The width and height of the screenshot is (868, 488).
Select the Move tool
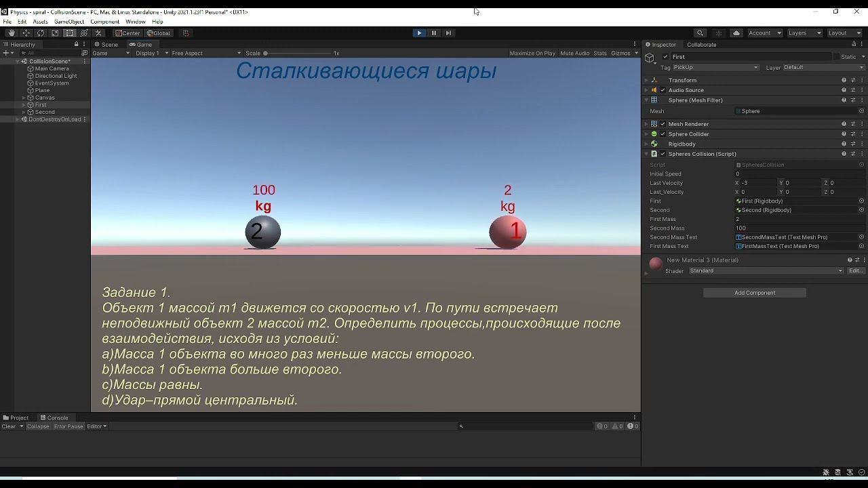(26, 33)
